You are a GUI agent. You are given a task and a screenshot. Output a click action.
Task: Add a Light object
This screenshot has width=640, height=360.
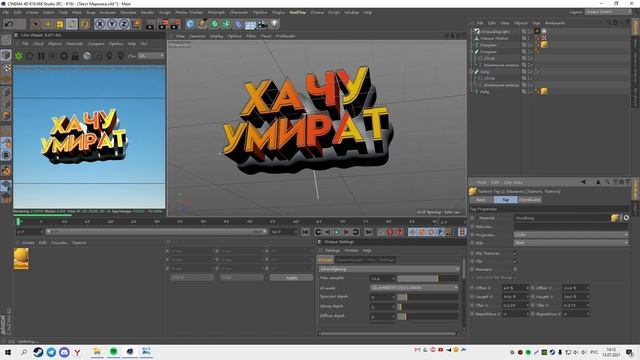(x=275, y=24)
